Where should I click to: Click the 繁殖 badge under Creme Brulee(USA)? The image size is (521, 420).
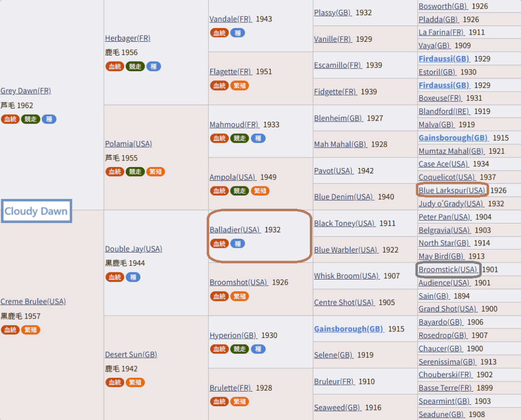[x=31, y=330]
